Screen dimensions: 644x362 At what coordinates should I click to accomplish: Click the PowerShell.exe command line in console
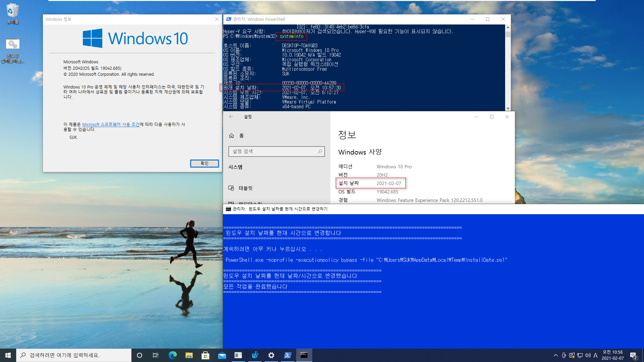click(x=366, y=260)
